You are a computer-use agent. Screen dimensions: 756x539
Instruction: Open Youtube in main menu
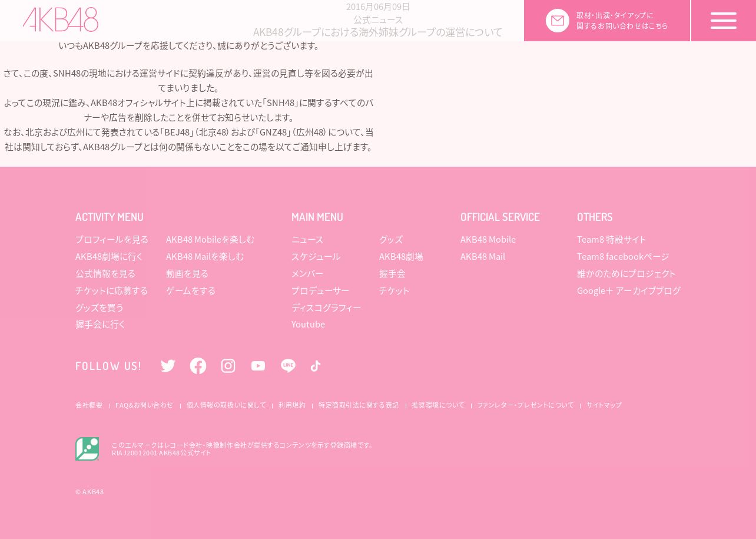click(308, 324)
